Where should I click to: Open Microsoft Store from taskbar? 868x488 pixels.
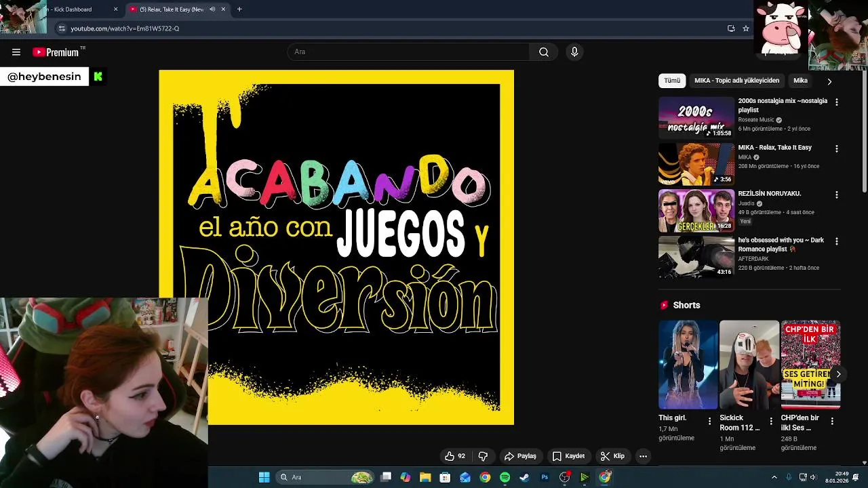pyautogui.click(x=445, y=477)
